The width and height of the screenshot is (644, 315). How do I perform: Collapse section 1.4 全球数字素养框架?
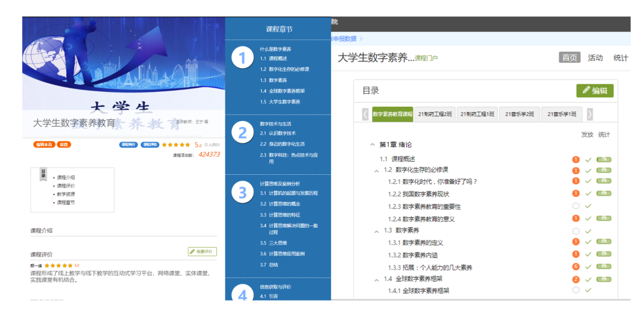(377, 279)
